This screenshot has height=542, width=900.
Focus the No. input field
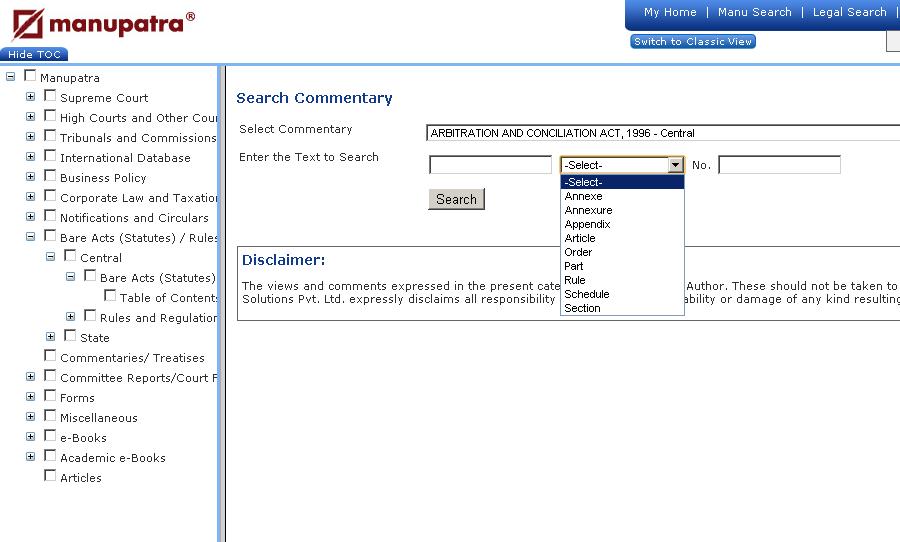tap(779, 165)
